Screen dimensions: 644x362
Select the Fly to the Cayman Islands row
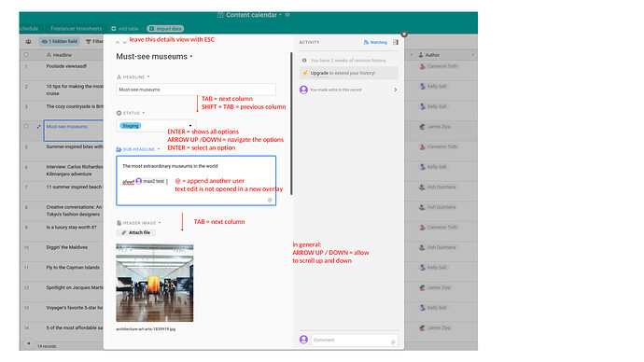[x=73, y=268]
